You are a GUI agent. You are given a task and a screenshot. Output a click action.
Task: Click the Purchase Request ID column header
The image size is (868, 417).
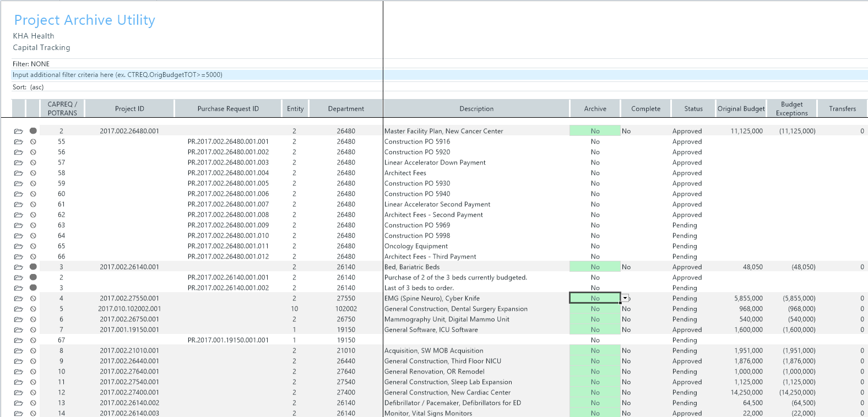(x=228, y=109)
